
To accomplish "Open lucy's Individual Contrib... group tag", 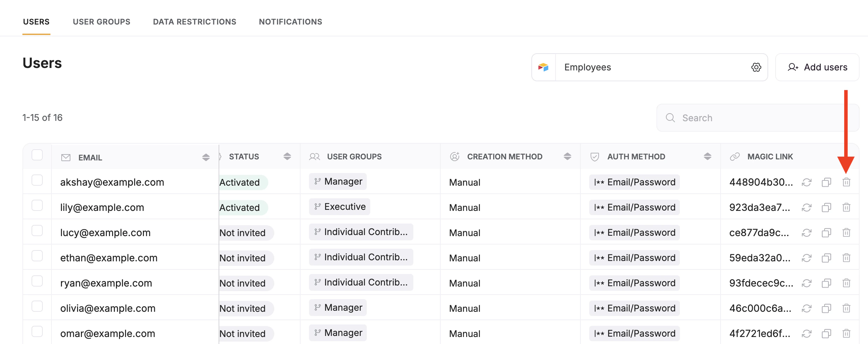I will click(x=361, y=232).
